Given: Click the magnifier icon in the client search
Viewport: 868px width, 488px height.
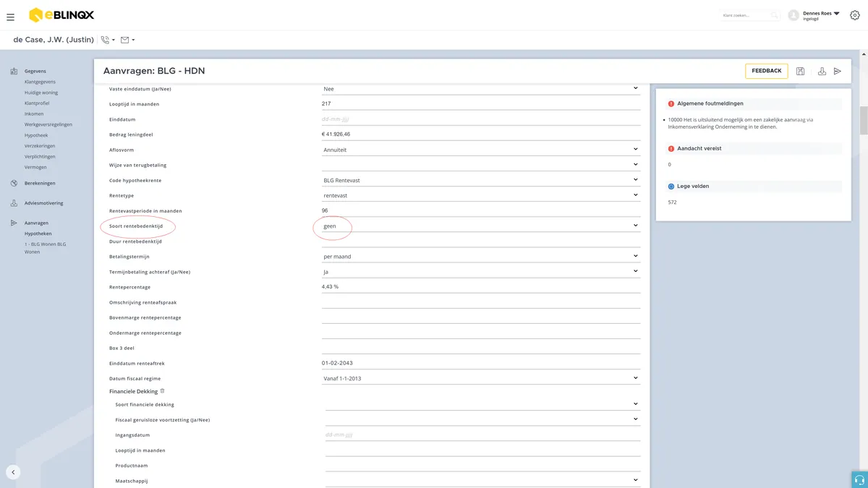Looking at the screenshot, I should [x=774, y=15].
